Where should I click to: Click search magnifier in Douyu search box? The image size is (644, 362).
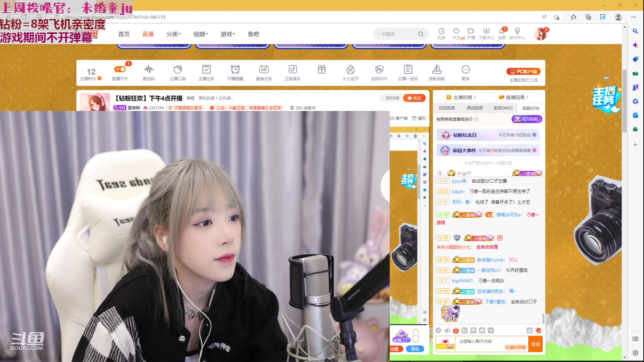pos(421,34)
